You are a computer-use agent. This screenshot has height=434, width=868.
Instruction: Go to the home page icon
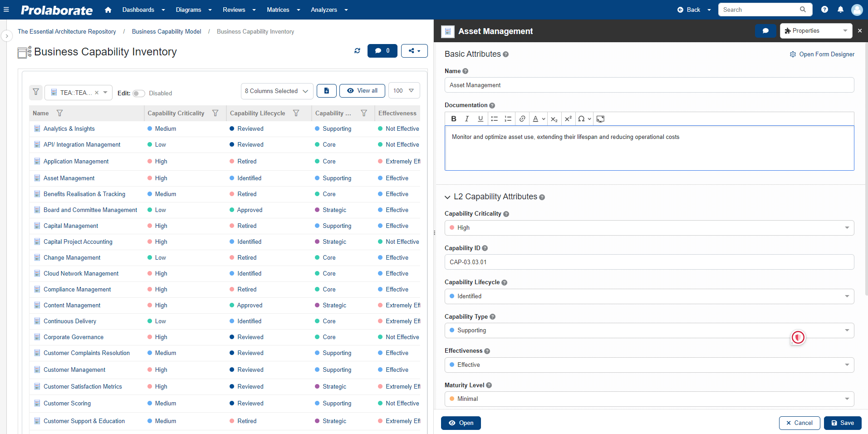(x=108, y=10)
